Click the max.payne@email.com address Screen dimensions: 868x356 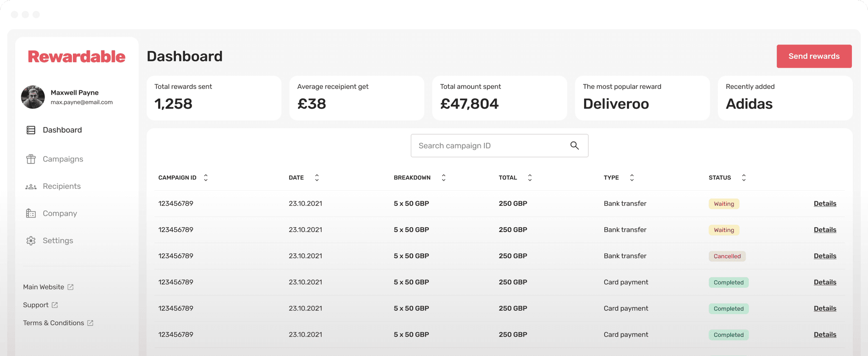(82, 102)
